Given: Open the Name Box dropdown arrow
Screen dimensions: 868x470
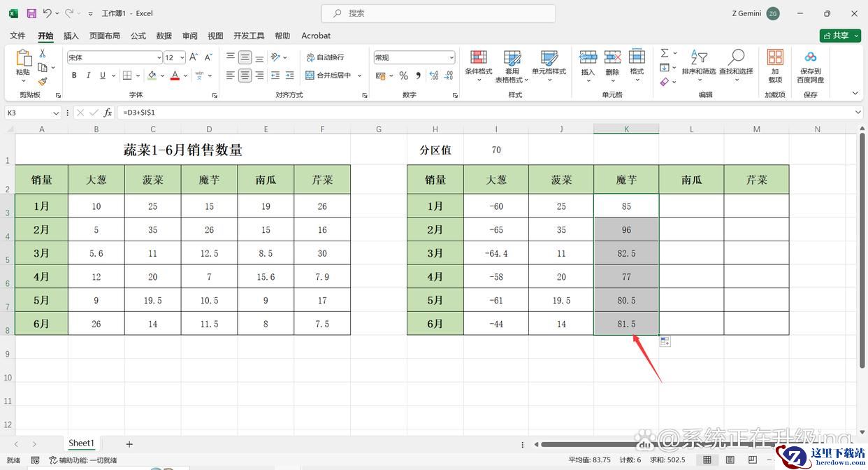Looking at the screenshot, I should tap(56, 113).
